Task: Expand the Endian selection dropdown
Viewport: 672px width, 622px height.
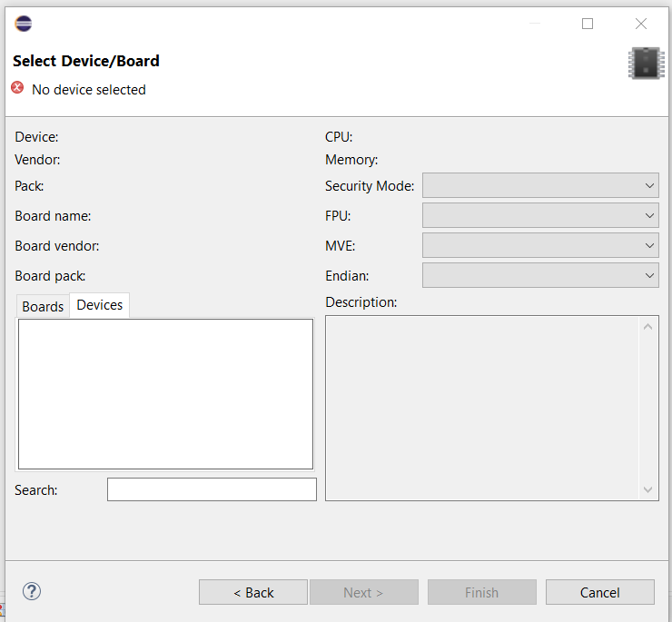Action: point(540,275)
